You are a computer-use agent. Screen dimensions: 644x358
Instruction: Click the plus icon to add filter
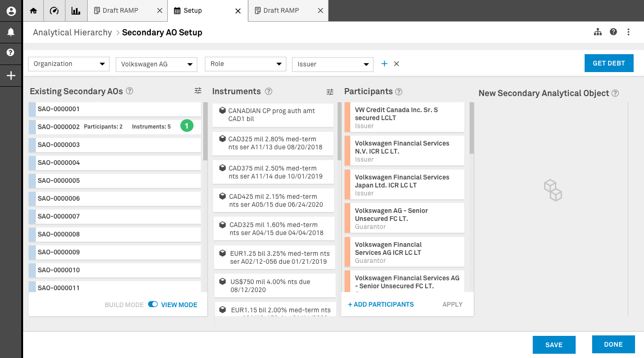pyautogui.click(x=384, y=64)
